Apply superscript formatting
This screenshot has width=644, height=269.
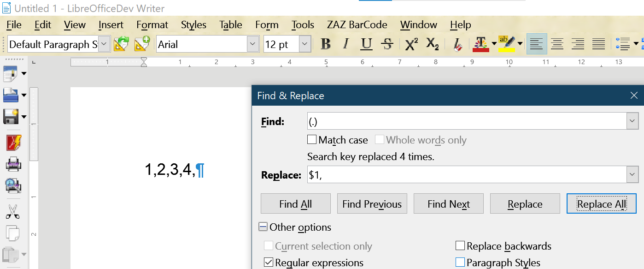[411, 43]
